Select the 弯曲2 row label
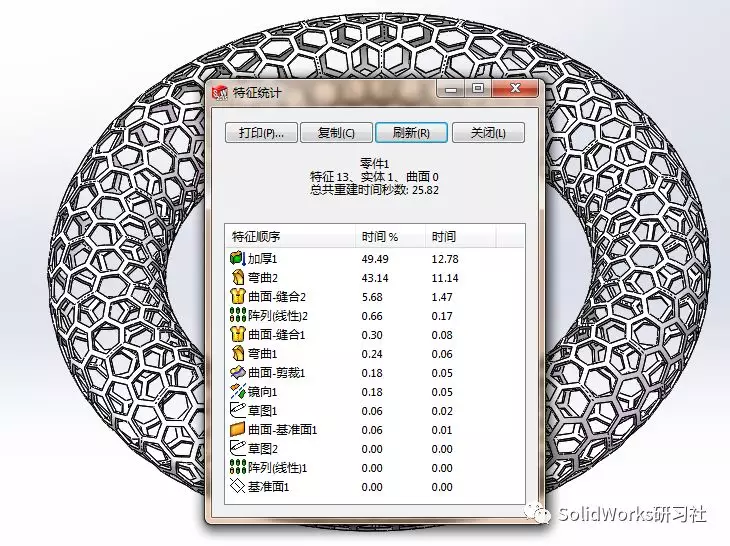This screenshot has height=546, width=730. tap(263, 278)
